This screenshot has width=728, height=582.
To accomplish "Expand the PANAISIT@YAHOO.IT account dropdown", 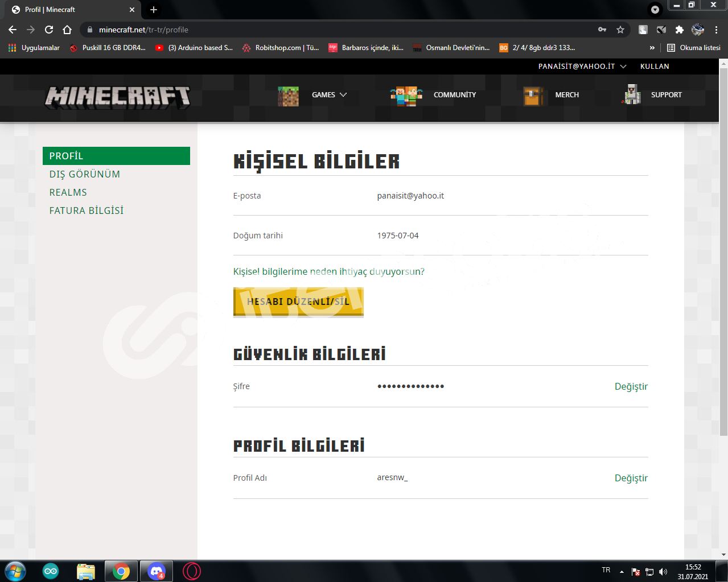I will 582,67.
